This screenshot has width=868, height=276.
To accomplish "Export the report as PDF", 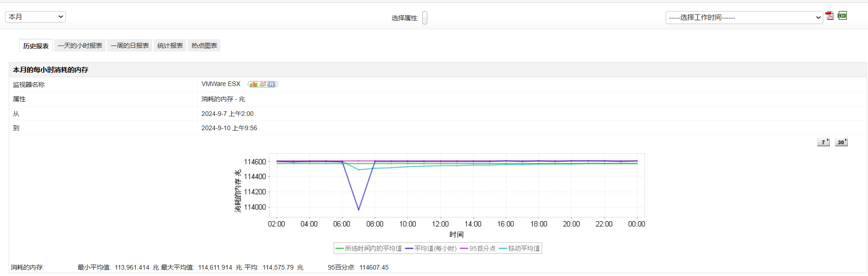I will [x=829, y=16].
